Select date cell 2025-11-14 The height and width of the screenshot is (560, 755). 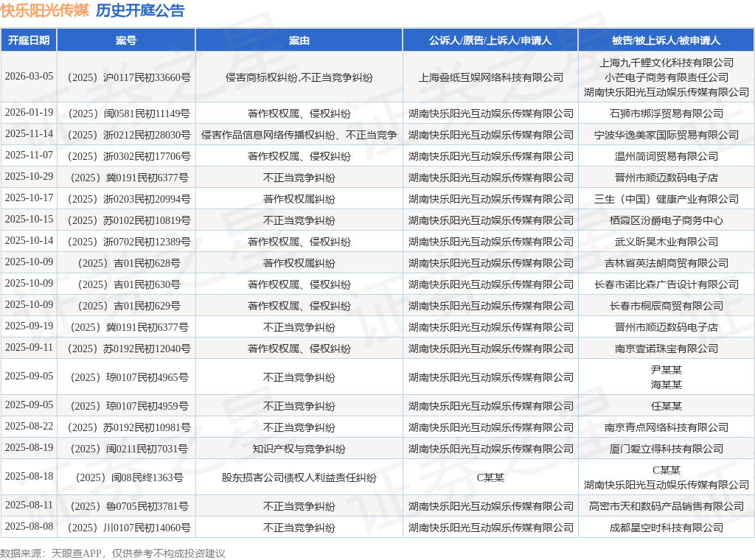pos(29,134)
